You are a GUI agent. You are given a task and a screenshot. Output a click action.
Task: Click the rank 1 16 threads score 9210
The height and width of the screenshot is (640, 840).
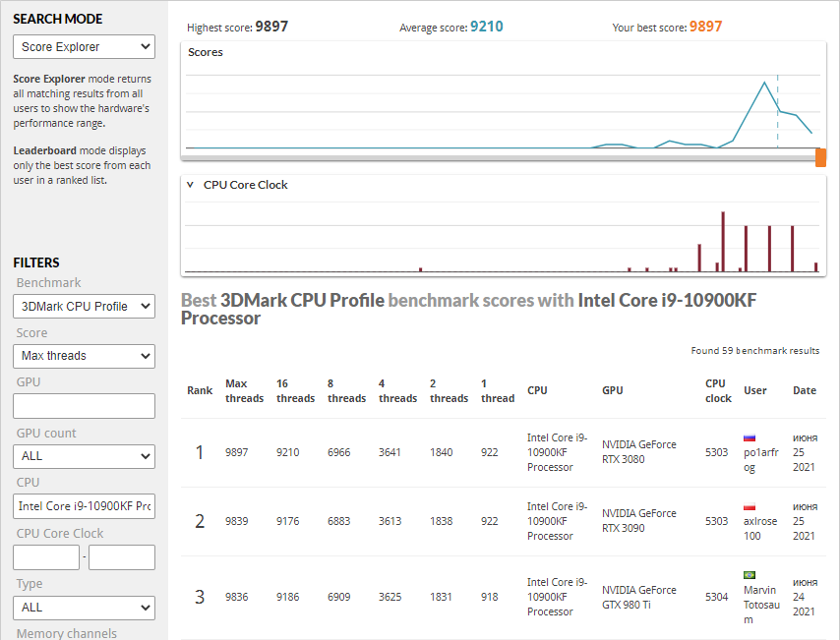[x=287, y=452]
